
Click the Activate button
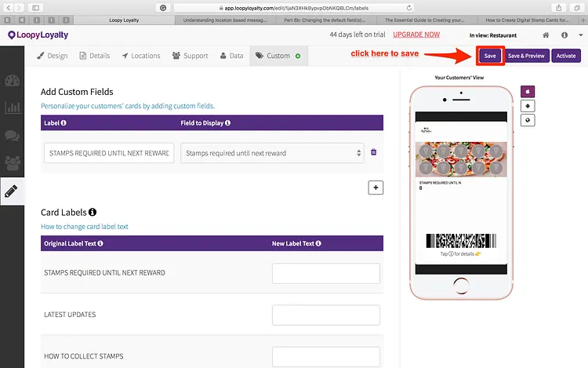(x=566, y=56)
